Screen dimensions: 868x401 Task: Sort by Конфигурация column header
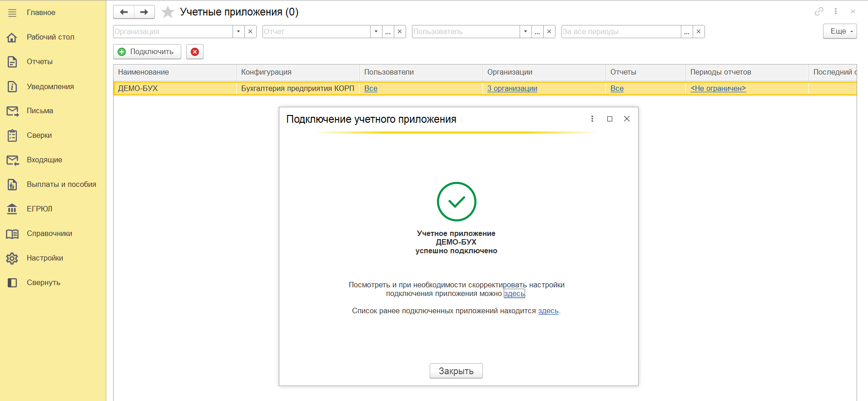[x=298, y=72]
